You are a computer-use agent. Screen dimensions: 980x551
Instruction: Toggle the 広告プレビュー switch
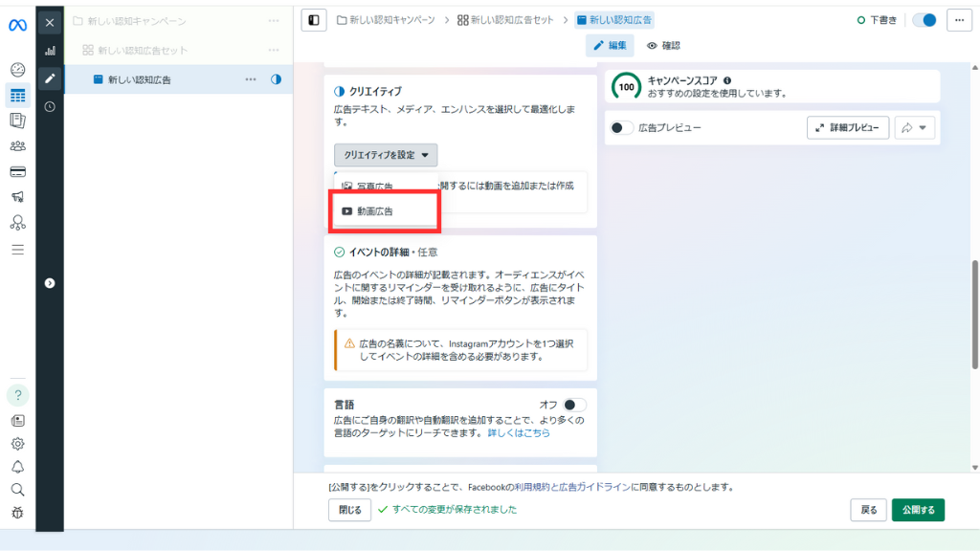[622, 127]
